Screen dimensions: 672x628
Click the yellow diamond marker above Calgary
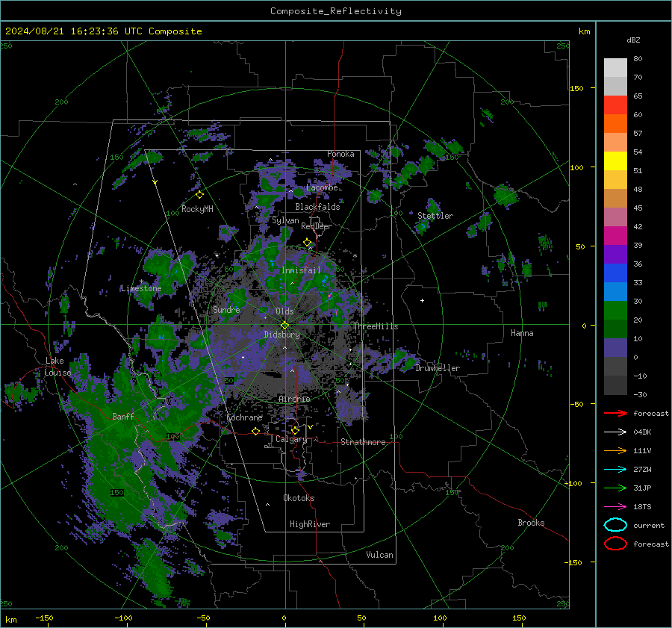pos(295,430)
